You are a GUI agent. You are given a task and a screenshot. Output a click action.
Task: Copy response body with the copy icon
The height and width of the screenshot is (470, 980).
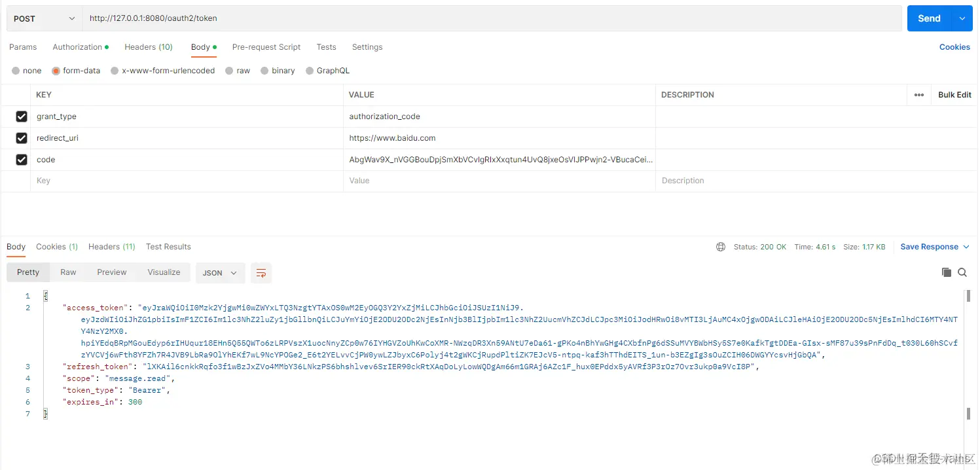(946, 272)
